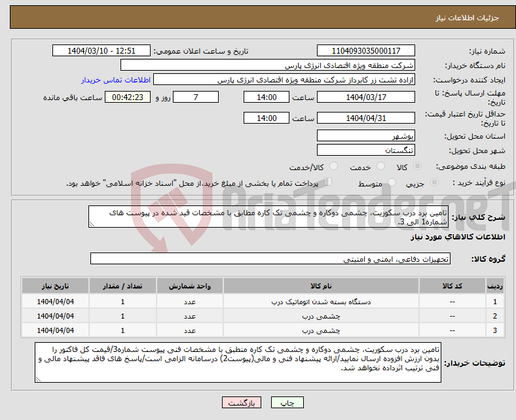Click the price validity time 14:00 field
Image resolution: width=516 pixels, height=420 pixels.
point(267,118)
